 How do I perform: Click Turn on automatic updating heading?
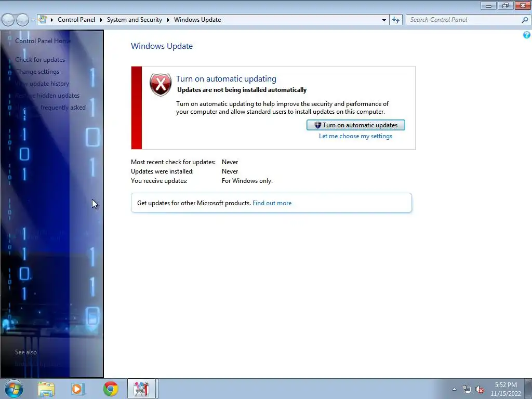pyautogui.click(x=226, y=79)
